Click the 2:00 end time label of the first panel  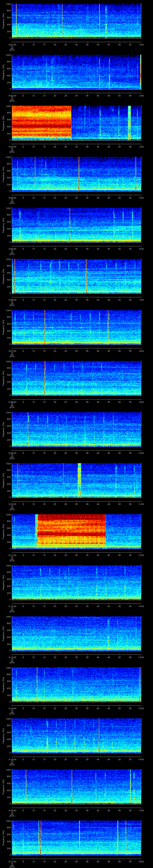pyautogui.click(x=141, y=44)
